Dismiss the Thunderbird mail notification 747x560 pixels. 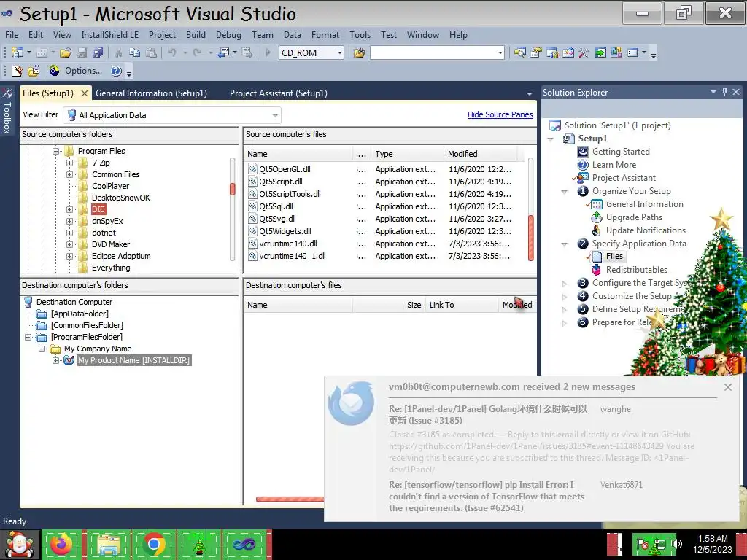[x=728, y=387]
